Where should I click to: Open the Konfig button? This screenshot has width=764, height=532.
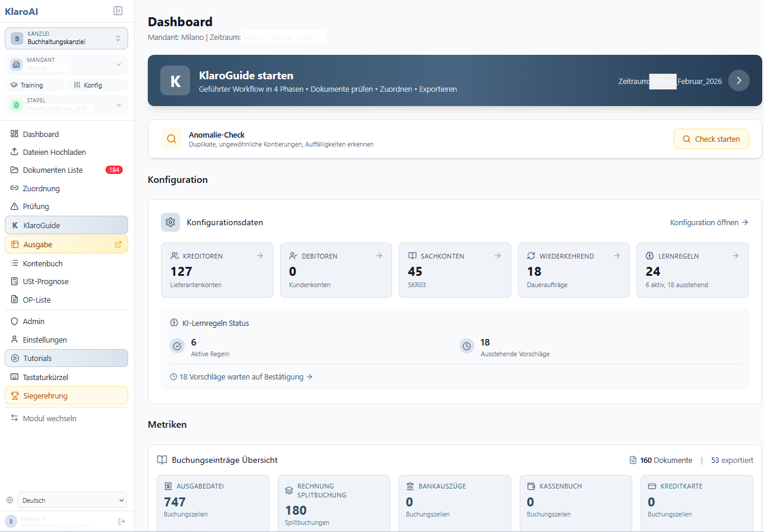98,85
